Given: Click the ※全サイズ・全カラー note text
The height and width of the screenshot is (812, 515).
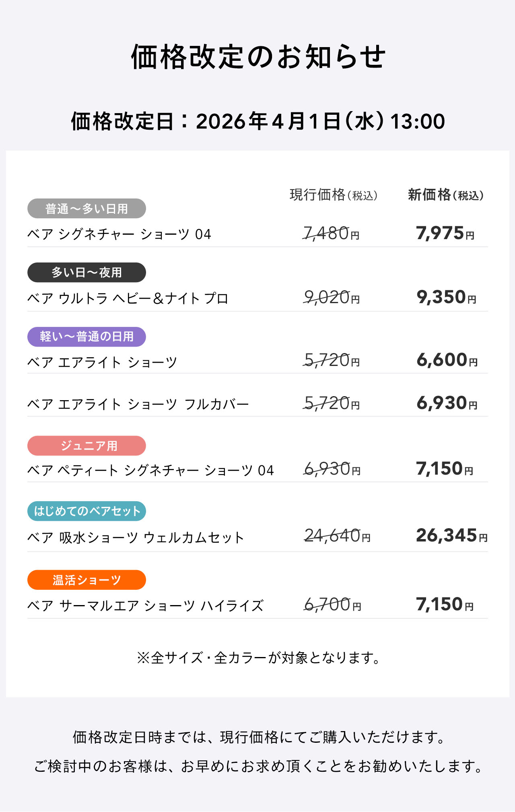Looking at the screenshot, I should [x=258, y=658].
